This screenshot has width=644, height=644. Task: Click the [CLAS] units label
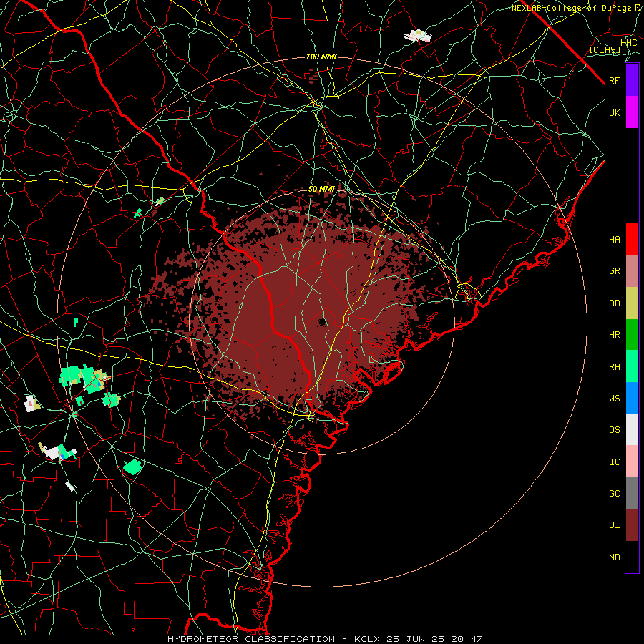(605, 50)
